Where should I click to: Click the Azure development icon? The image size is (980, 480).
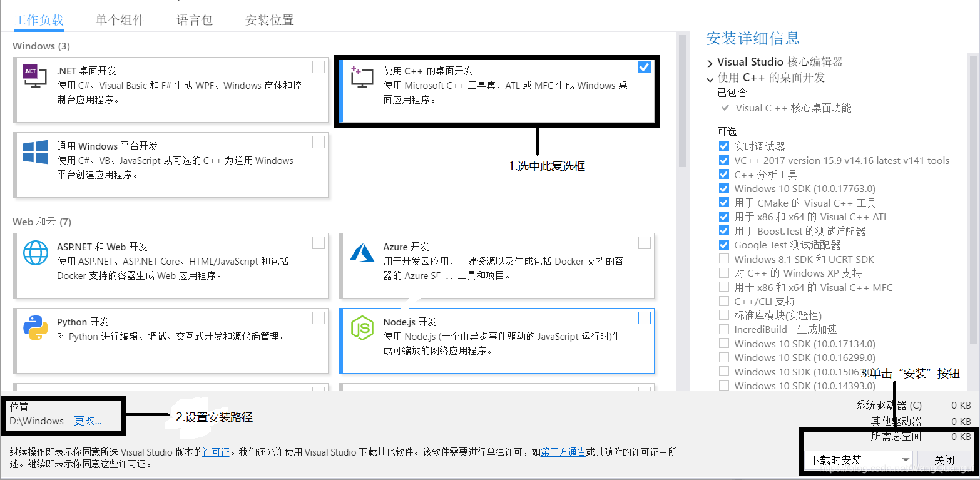click(362, 253)
